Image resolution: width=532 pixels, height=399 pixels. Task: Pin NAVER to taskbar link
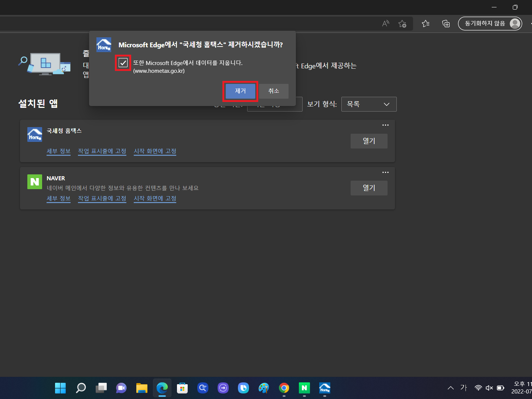(x=102, y=198)
